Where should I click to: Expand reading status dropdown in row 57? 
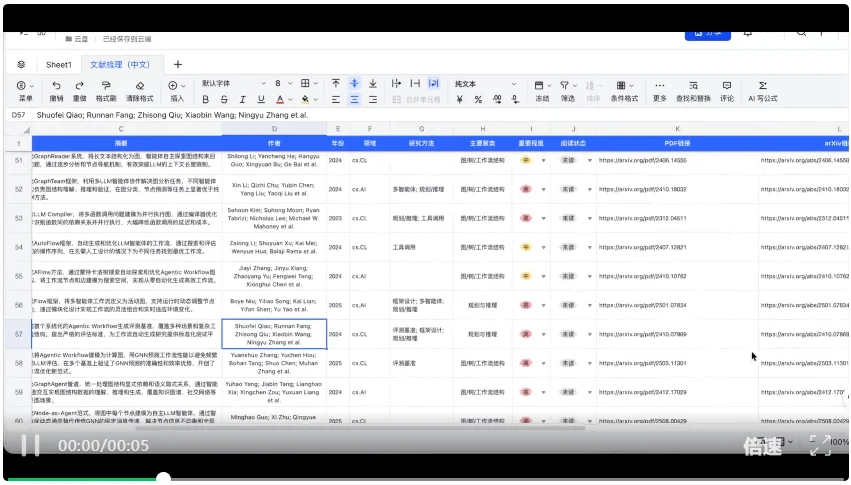[590, 334]
